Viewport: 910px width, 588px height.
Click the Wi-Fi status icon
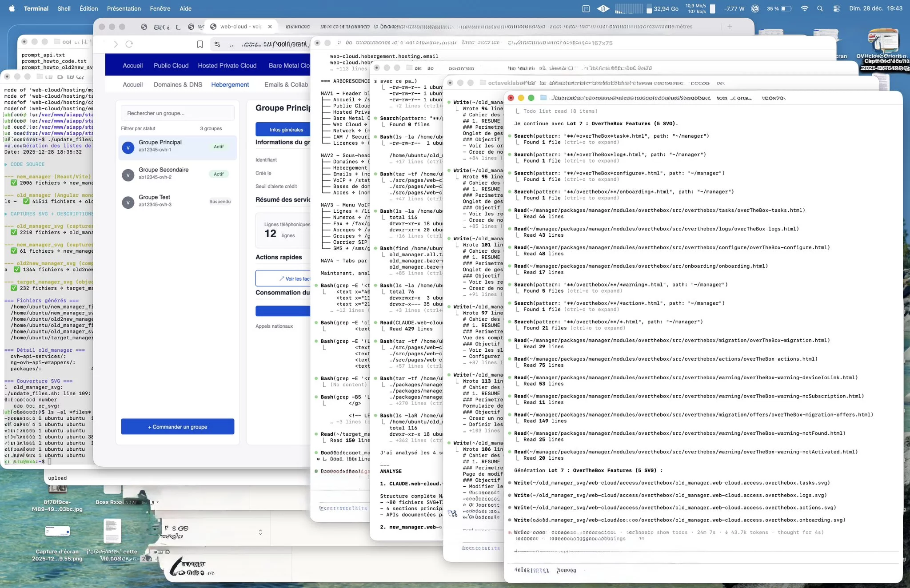804,8
